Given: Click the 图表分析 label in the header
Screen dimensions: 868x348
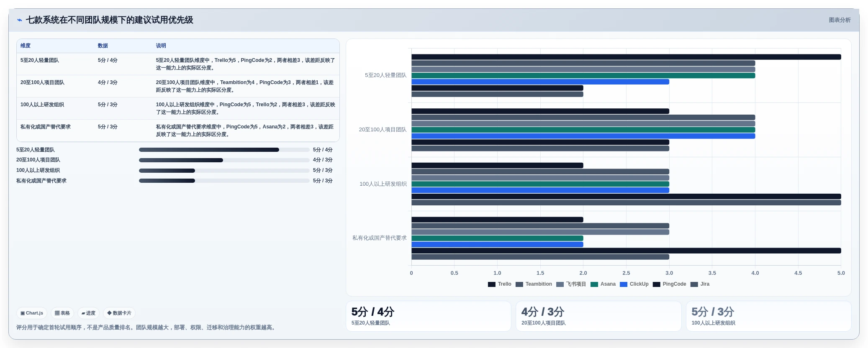Looking at the screenshot, I should click(840, 20).
